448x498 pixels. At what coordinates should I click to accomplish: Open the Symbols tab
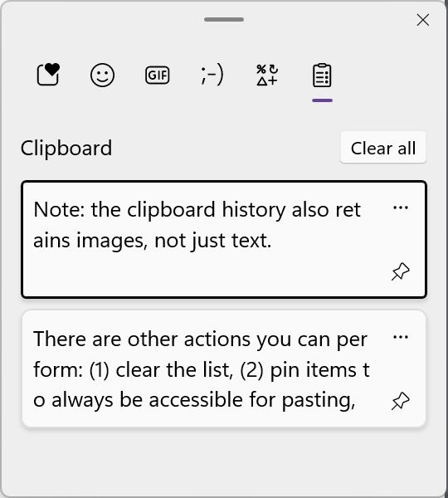click(267, 75)
